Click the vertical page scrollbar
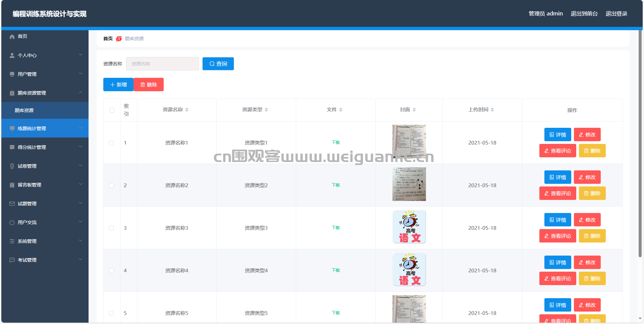The width and height of the screenshot is (644, 324). pyautogui.click(x=640, y=144)
